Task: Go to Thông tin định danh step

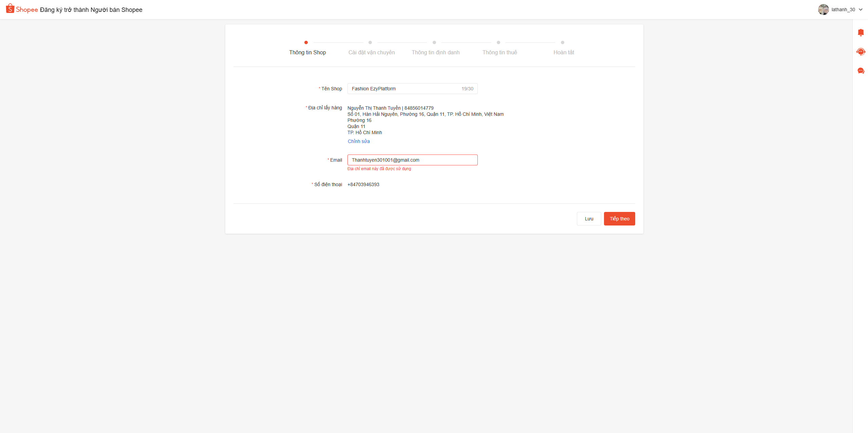Action: click(x=435, y=52)
